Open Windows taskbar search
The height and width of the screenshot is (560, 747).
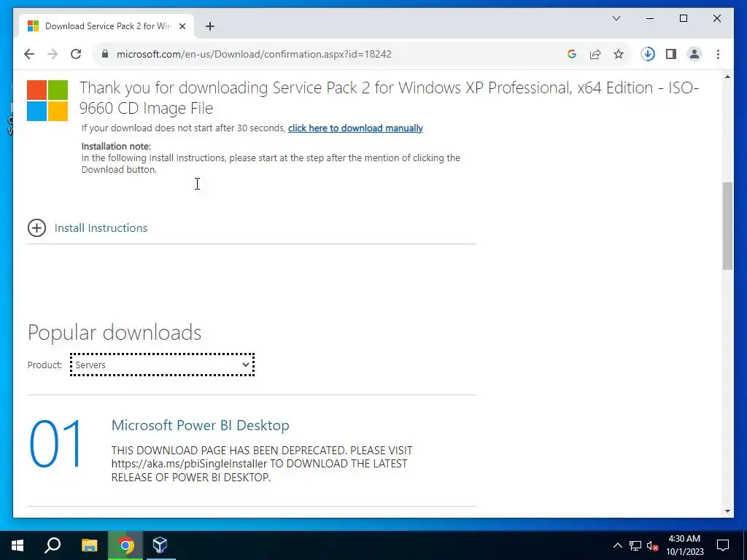tap(53, 545)
